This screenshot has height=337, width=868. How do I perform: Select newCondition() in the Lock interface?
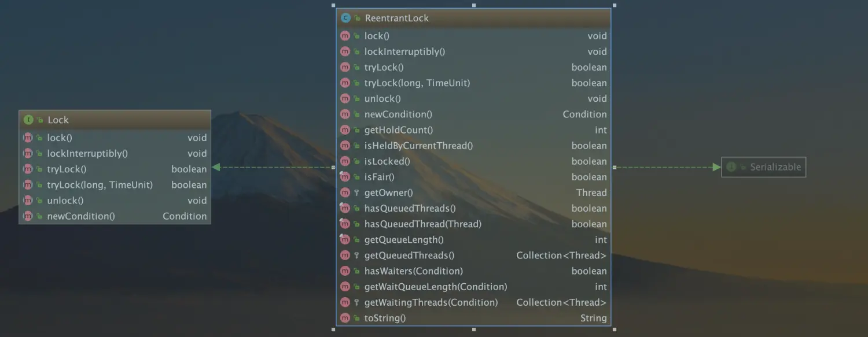pos(115,216)
